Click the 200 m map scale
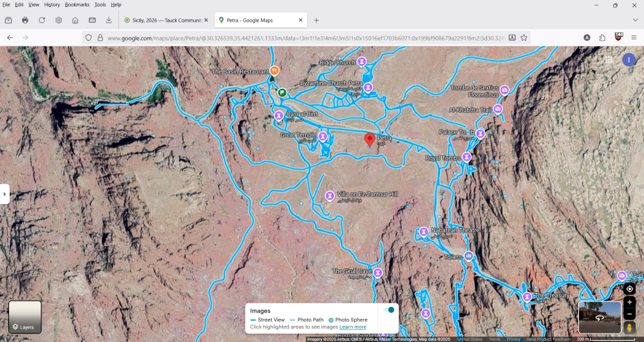Screen dimensions: 644x342 pyautogui.click(x=605, y=339)
